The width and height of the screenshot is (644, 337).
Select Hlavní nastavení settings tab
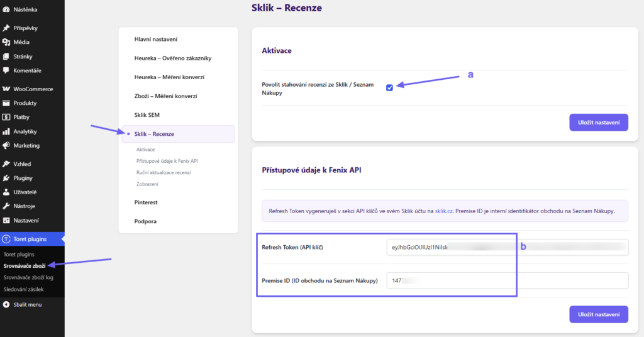point(156,40)
